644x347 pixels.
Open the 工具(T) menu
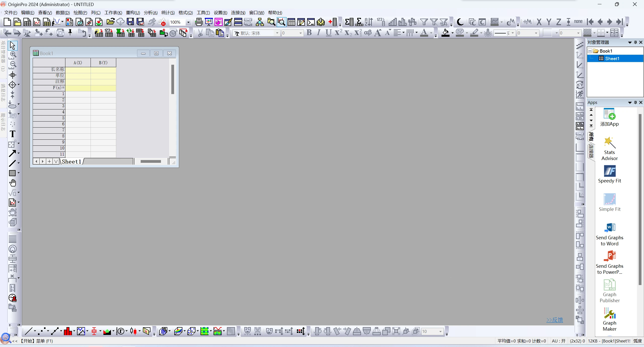(x=204, y=13)
